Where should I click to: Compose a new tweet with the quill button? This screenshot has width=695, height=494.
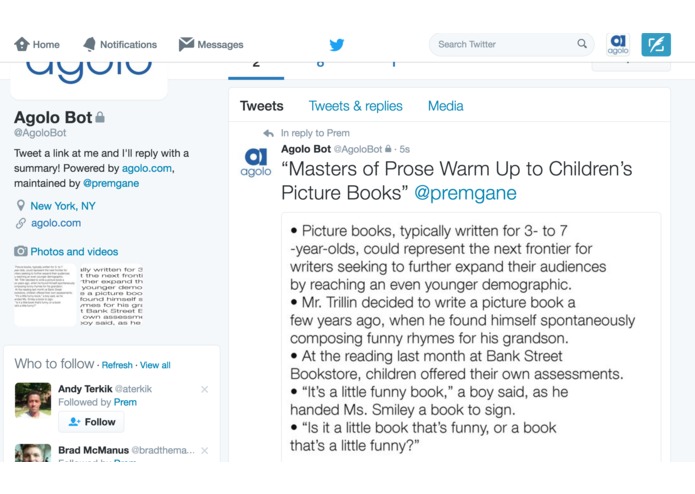(656, 44)
